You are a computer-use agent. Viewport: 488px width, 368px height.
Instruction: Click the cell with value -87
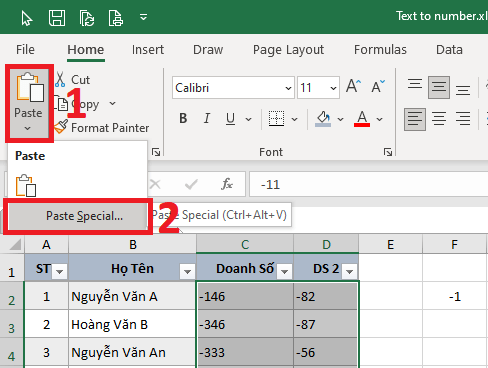click(326, 324)
